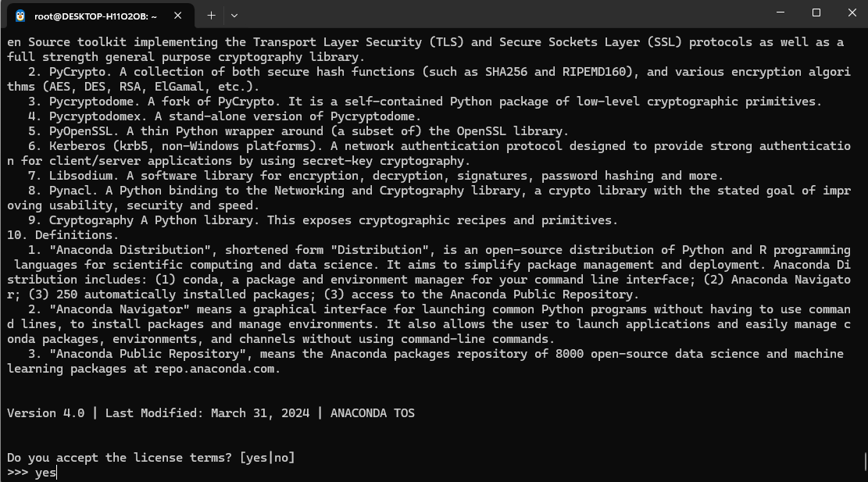Click the 'Version 4.0' text
Viewport: 868px width, 482px height.
click(x=45, y=413)
